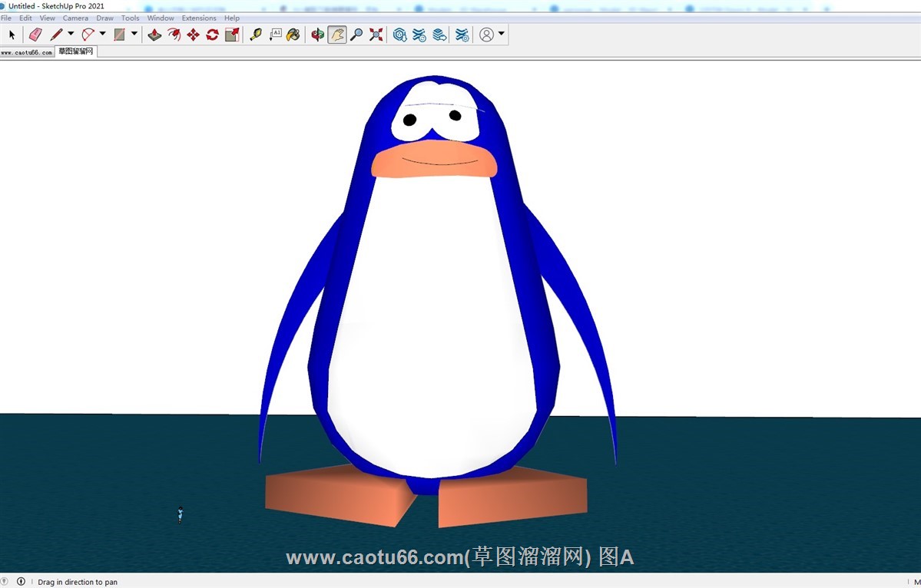Viewport: 921px width, 588px height.
Task: Activate the Offset tool
Action: [x=174, y=35]
